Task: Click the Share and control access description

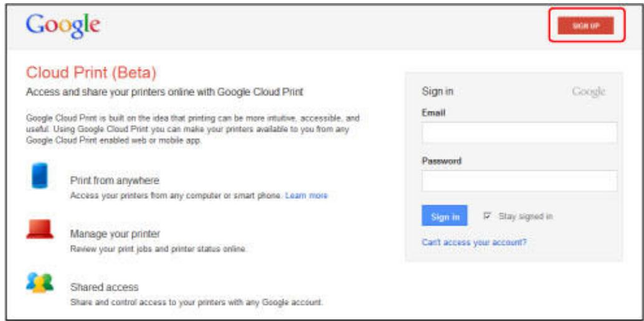Action: click(196, 302)
